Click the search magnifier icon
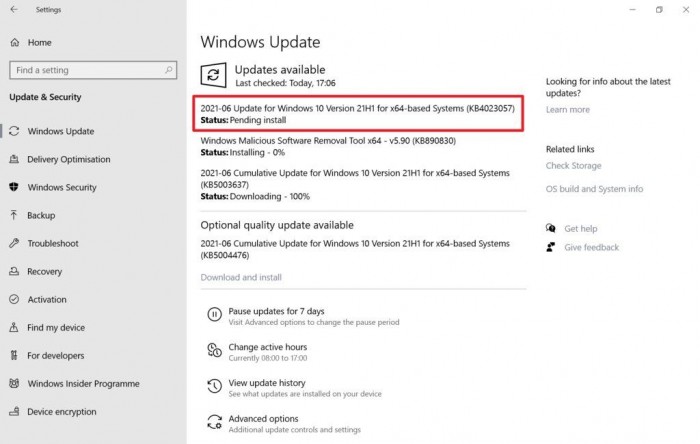Screen dimensions: 700x444 pos(168,70)
